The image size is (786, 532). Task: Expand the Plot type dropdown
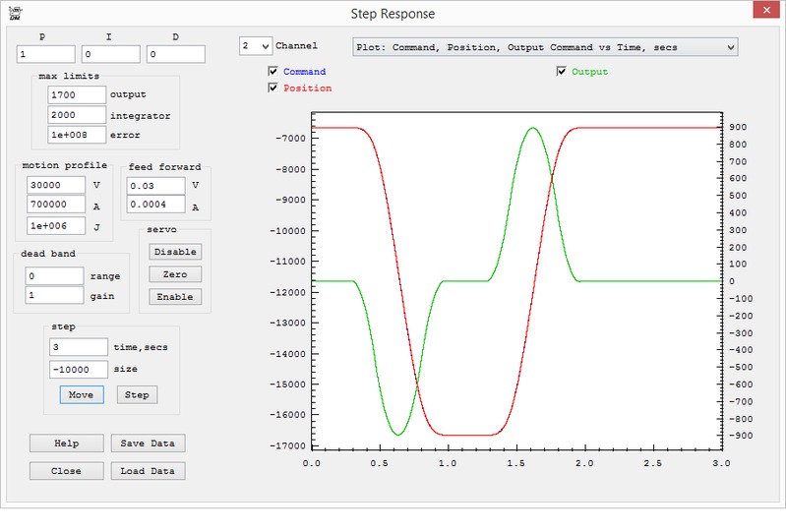coord(545,46)
